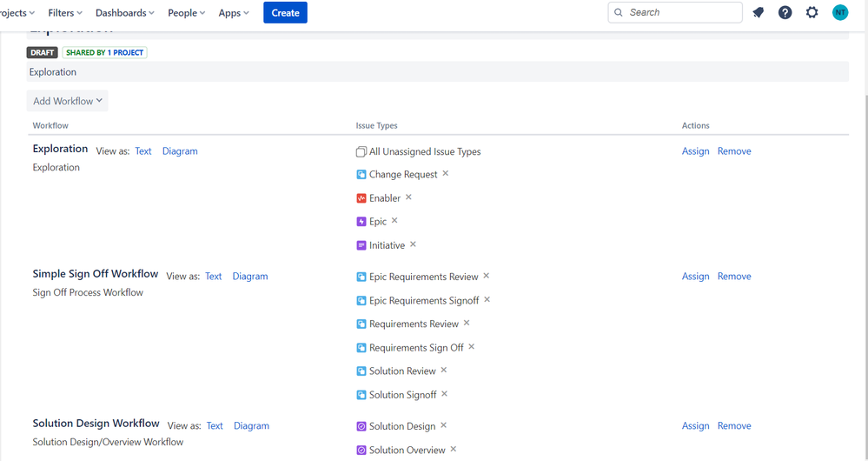Remove the Change Request issue type
This screenshot has height=461, width=868.
[446, 174]
